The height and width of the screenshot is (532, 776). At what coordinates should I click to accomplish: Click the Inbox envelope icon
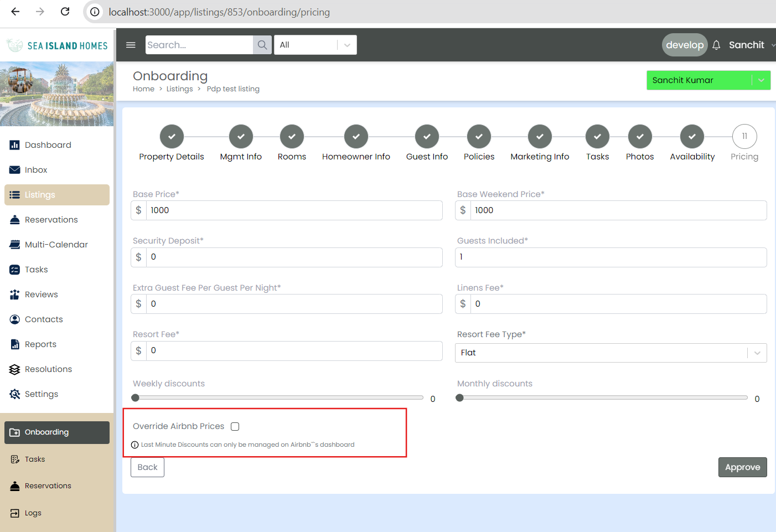pos(15,170)
